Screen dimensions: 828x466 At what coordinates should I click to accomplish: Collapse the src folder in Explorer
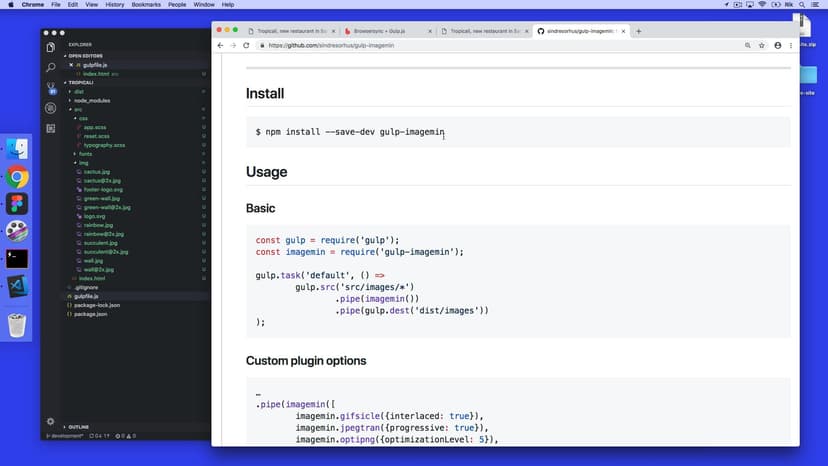tap(78, 109)
